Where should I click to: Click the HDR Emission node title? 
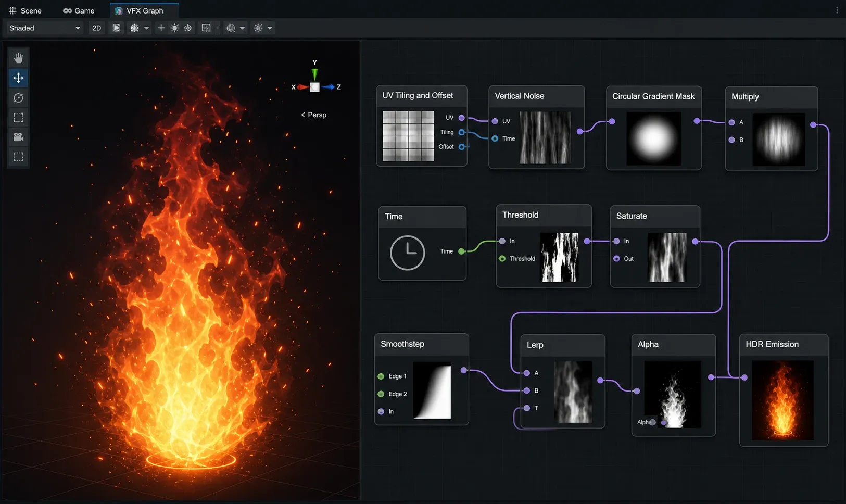coord(772,345)
